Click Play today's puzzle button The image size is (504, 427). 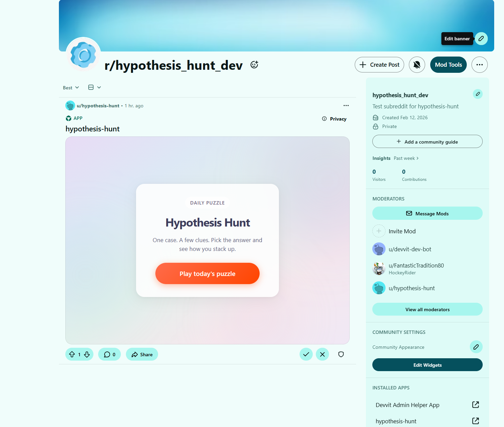click(207, 274)
